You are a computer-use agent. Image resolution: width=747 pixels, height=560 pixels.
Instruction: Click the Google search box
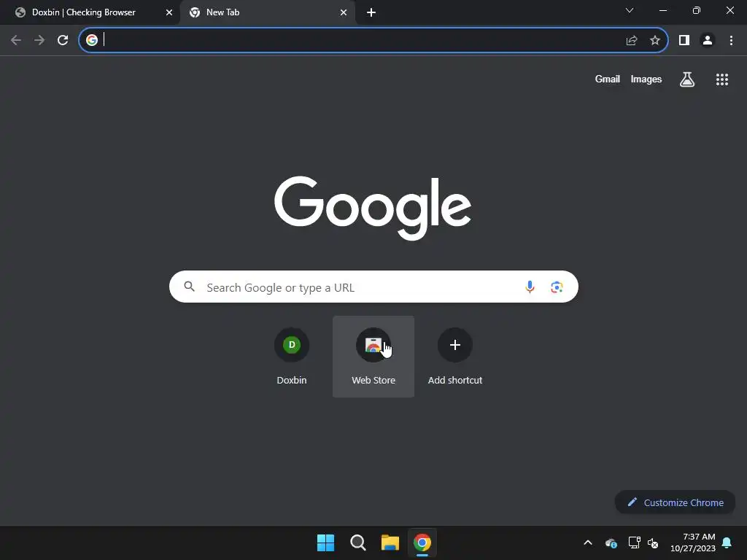coord(373,287)
